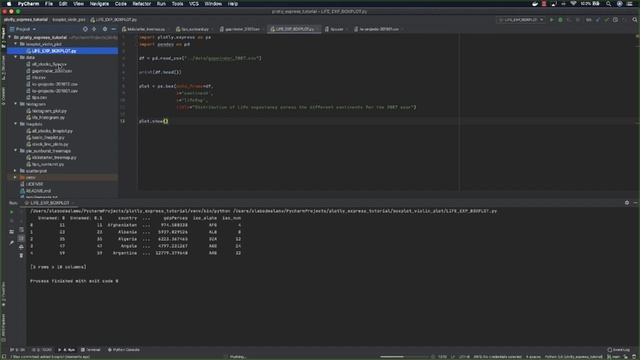Open the TODO tool window button
Image resolution: width=640 pixels, height=360 pixels.
pyautogui.click(x=42, y=350)
